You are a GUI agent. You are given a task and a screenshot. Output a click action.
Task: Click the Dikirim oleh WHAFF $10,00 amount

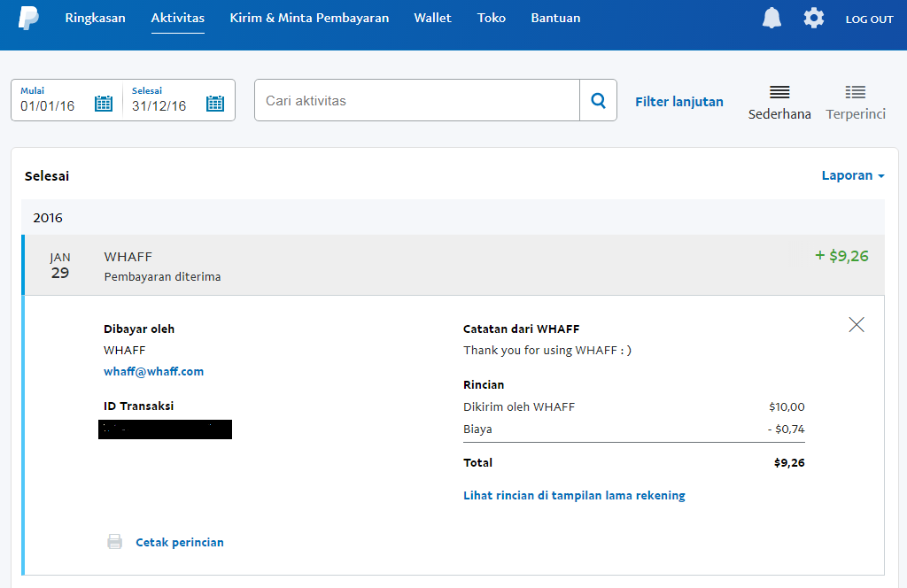(x=787, y=407)
